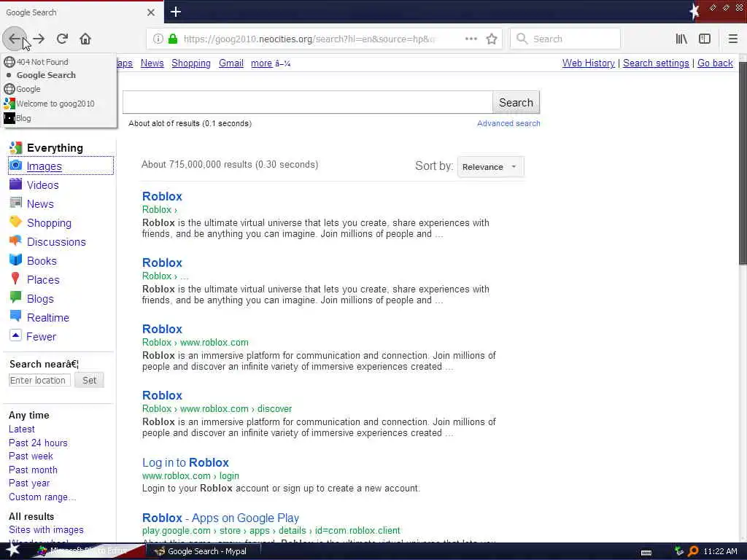The height and width of the screenshot is (560, 747).
Task: Click the Everything filter icon
Action: tap(16, 147)
